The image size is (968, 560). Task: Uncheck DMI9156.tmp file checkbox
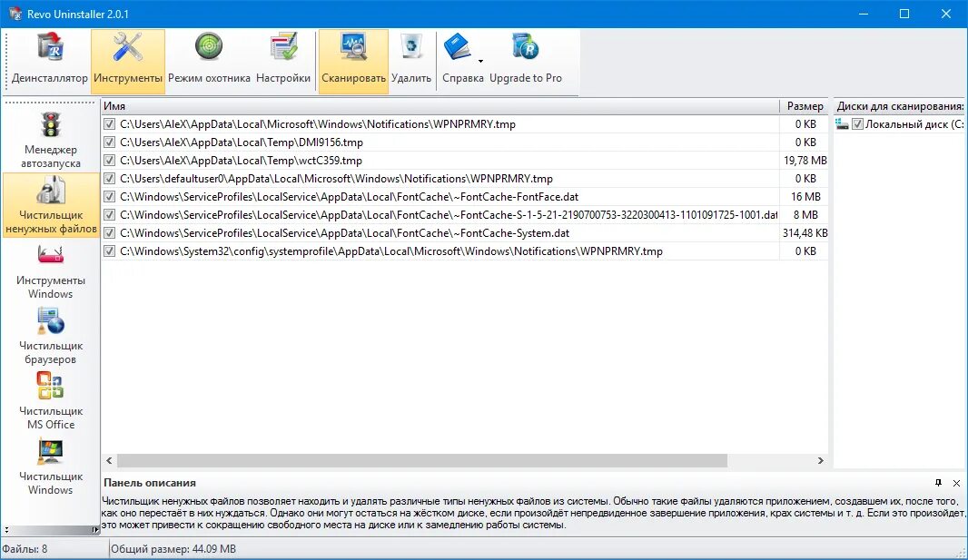coord(109,142)
